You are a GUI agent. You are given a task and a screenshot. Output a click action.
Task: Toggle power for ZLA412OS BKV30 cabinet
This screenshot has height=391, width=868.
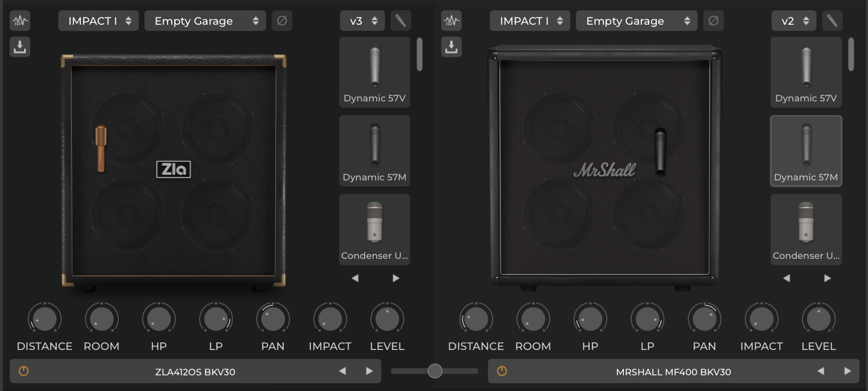[x=24, y=371]
